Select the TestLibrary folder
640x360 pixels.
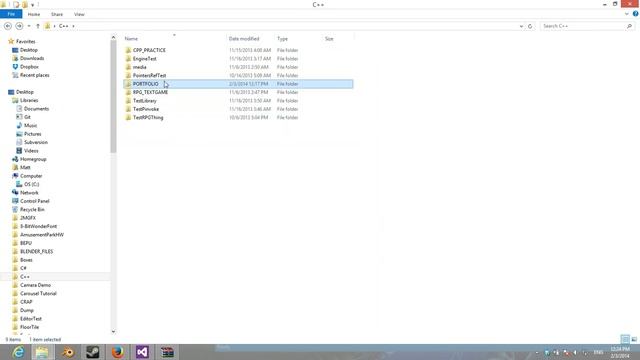click(144, 100)
